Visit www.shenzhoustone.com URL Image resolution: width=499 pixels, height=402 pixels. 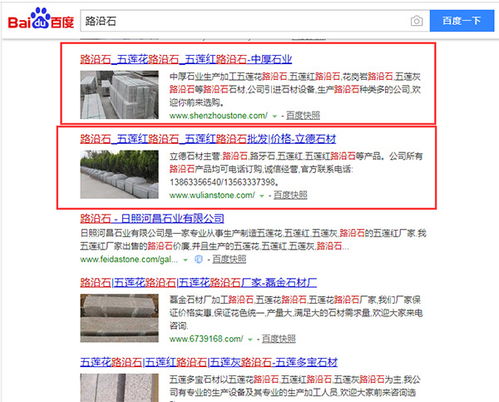tap(218, 116)
